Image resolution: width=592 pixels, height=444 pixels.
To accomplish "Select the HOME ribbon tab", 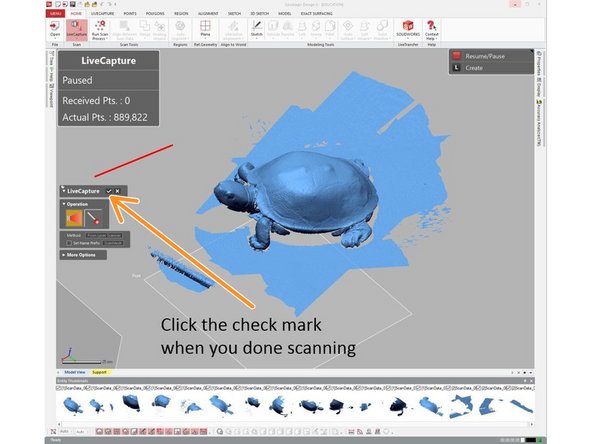I will pyautogui.click(x=76, y=14).
